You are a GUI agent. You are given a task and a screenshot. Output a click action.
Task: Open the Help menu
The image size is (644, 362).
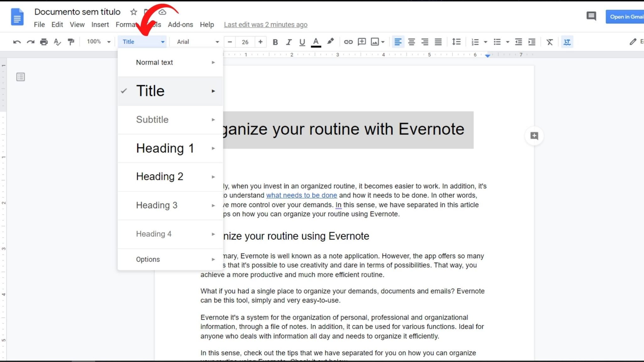pos(207,25)
